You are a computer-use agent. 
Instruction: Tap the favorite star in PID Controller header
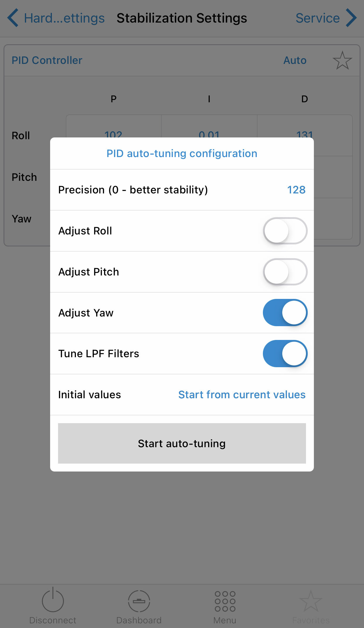(x=342, y=60)
